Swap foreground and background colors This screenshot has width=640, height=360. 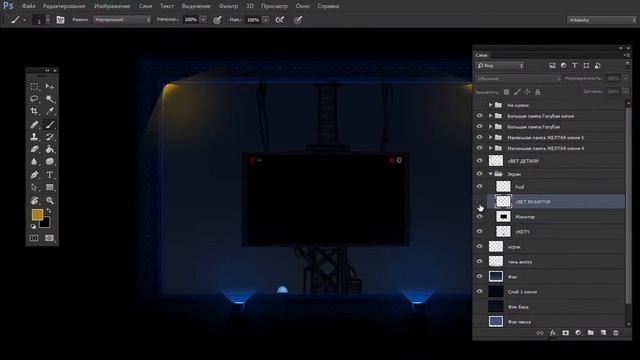pyautogui.click(x=49, y=211)
